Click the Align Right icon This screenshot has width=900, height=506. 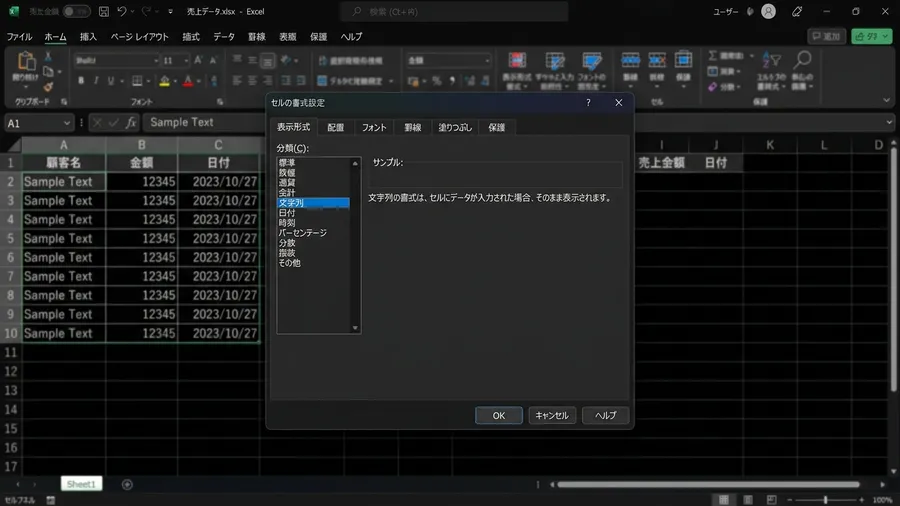click(267, 81)
